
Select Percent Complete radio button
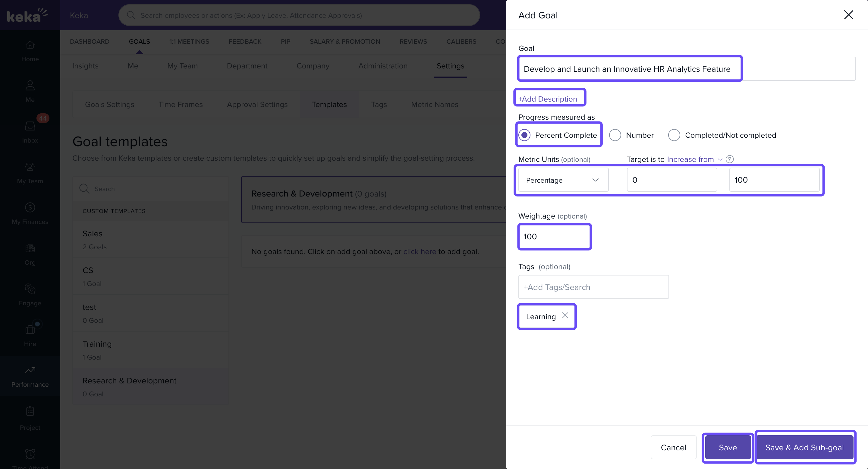tap(524, 135)
